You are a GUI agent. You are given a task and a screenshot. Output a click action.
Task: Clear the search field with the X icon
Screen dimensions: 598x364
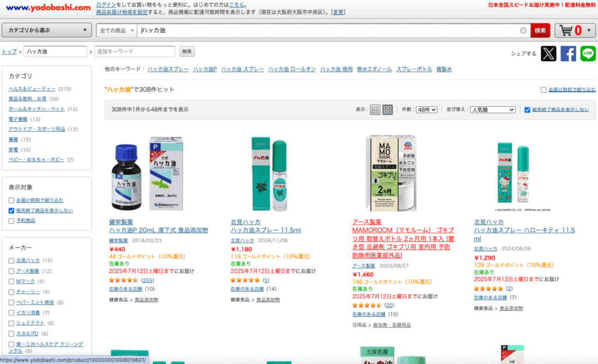[x=523, y=30]
